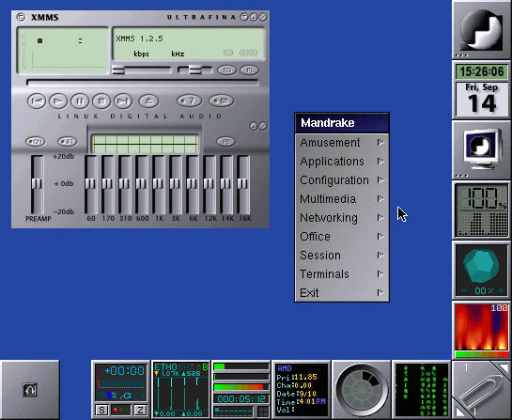Click the equalizer curve graph display
The width and height of the screenshot is (512, 420).
pos(146,144)
